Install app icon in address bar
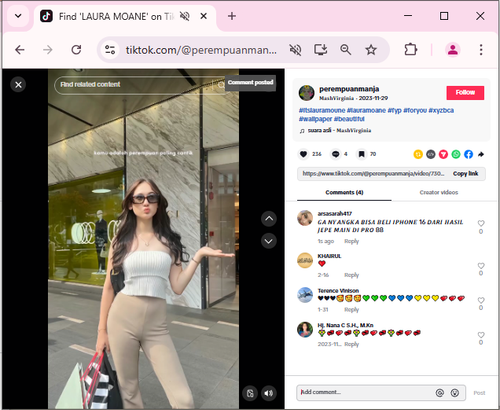This screenshot has width=500, height=410. tap(321, 50)
